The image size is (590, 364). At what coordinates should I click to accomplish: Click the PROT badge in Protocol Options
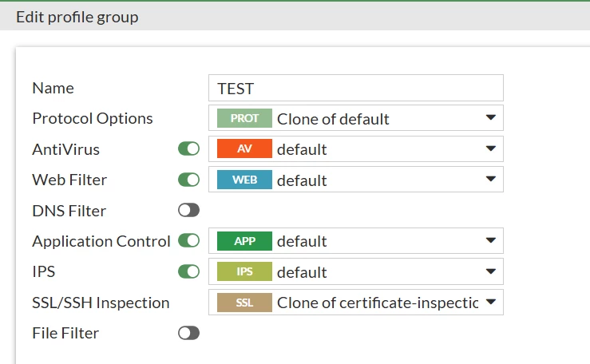point(244,118)
